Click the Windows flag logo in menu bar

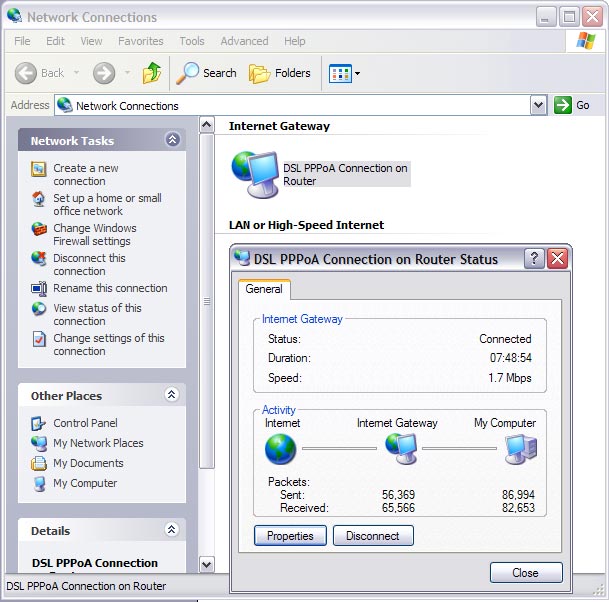[x=586, y=41]
